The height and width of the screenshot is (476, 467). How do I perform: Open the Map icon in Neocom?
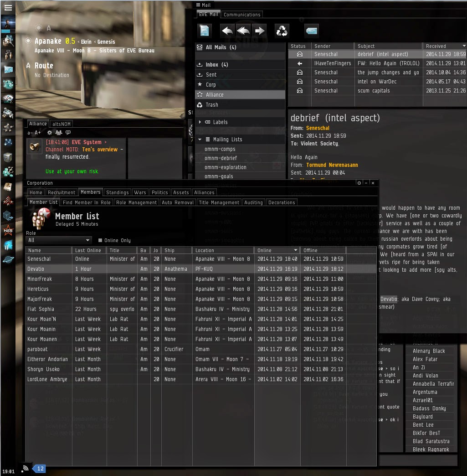click(8, 142)
